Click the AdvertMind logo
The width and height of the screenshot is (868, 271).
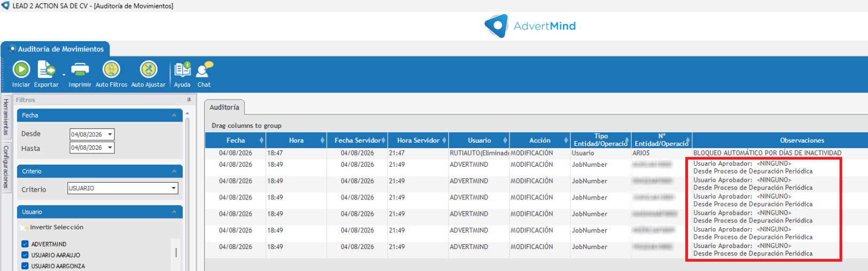(x=530, y=26)
